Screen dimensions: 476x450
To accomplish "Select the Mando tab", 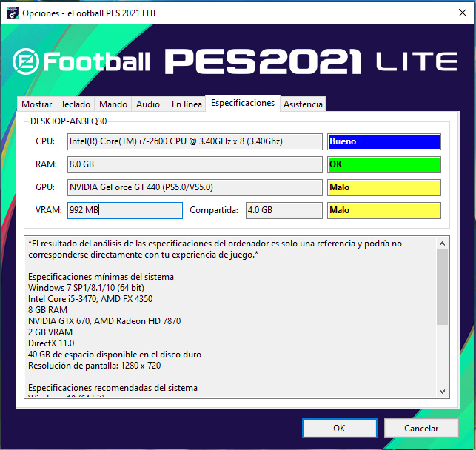I will [x=113, y=104].
